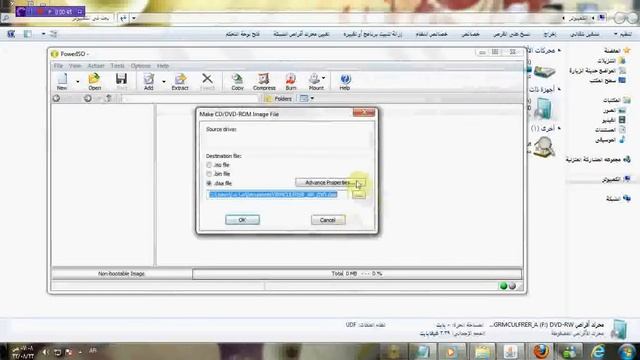Click the Total 0 MB progress bar
The height and width of the screenshot is (360, 640).
tap(357, 273)
